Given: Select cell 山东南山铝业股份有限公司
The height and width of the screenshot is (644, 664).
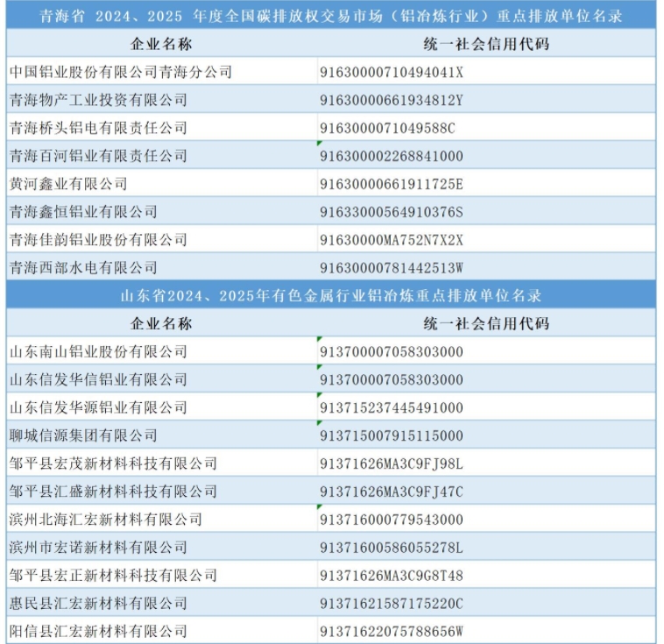Looking at the screenshot, I should [x=162, y=351].
